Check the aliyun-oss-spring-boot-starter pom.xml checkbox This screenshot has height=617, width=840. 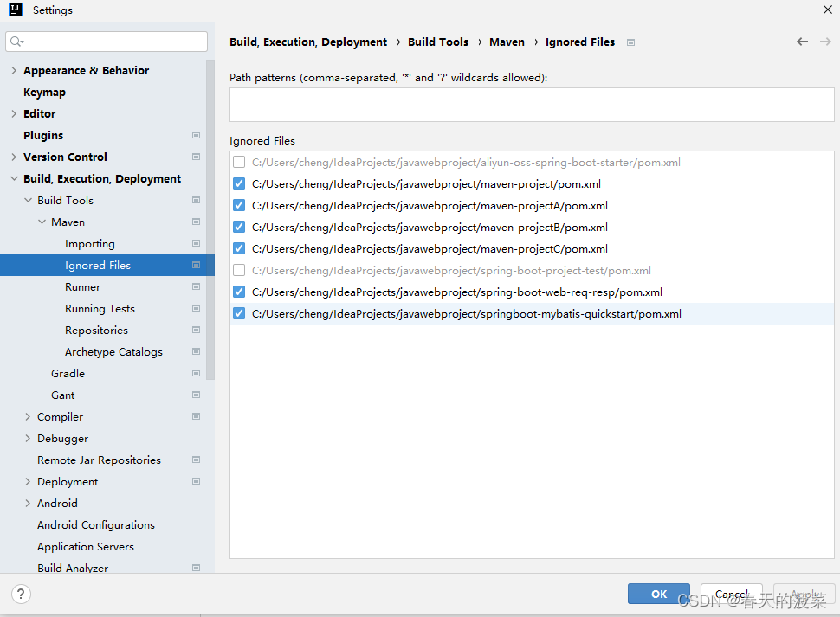click(x=238, y=162)
